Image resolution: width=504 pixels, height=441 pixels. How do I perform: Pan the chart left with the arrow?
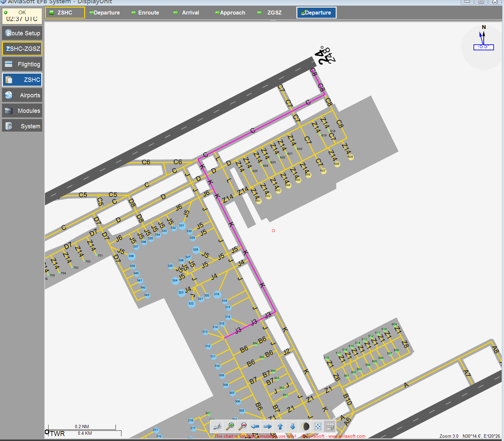[x=255, y=426]
